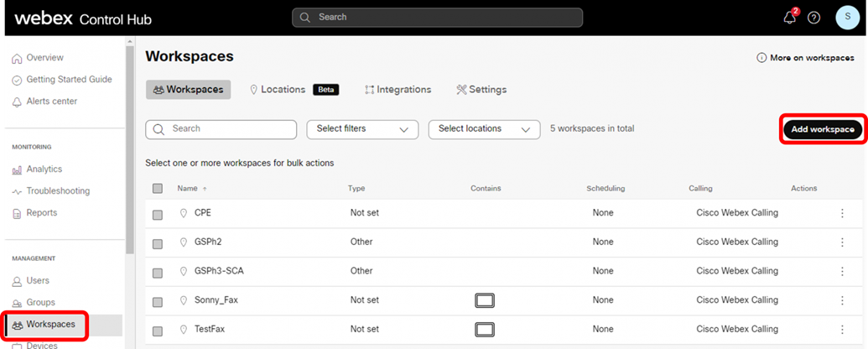Sort workspaces by Name column header
The width and height of the screenshot is (868, 349).
(187, 189)
